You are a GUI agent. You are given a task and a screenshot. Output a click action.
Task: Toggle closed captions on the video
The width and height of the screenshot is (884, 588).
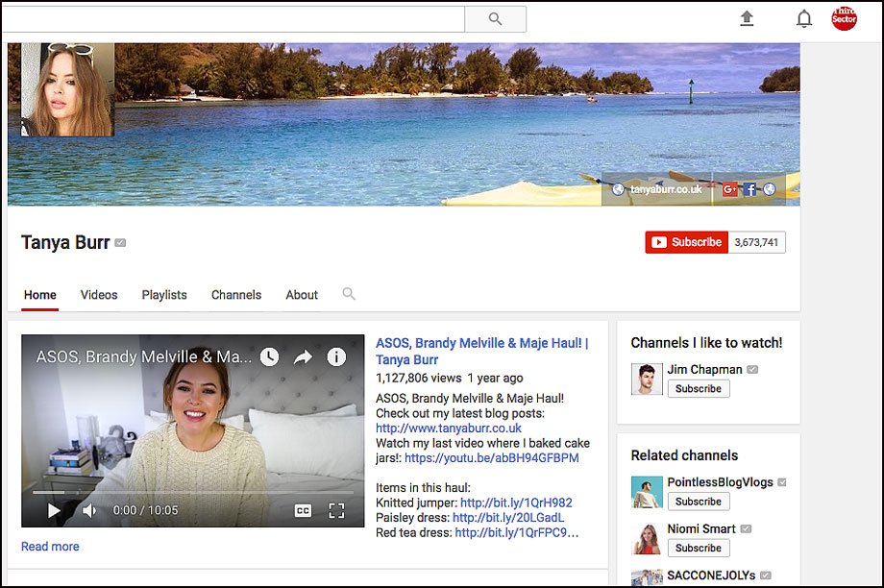(x=303, y=511)
